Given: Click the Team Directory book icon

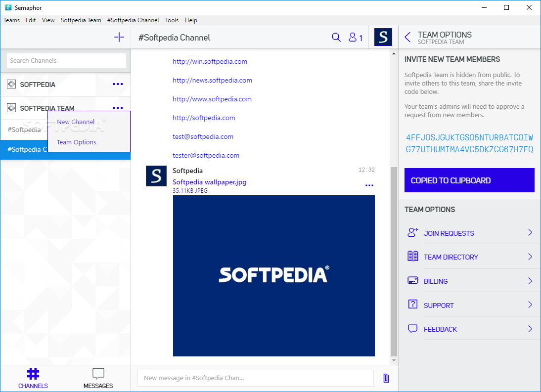Looking at the screenshot, I should [412, 256].
